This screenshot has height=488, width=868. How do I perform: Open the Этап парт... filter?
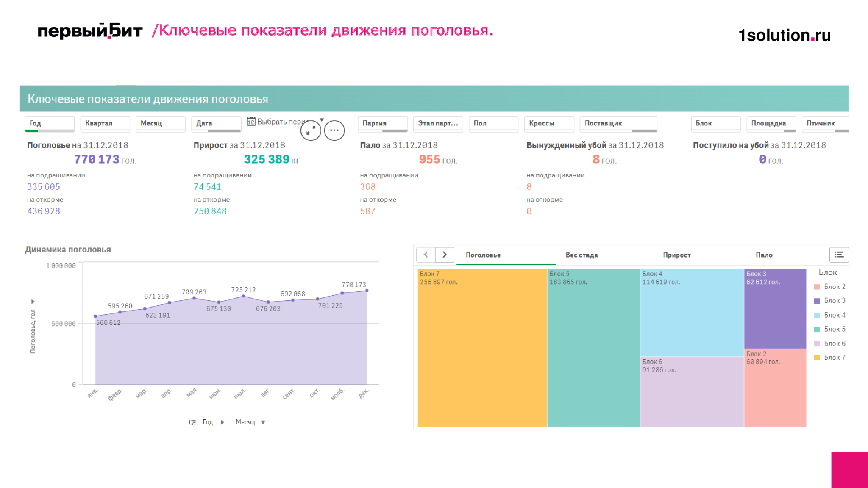(438, 124)
